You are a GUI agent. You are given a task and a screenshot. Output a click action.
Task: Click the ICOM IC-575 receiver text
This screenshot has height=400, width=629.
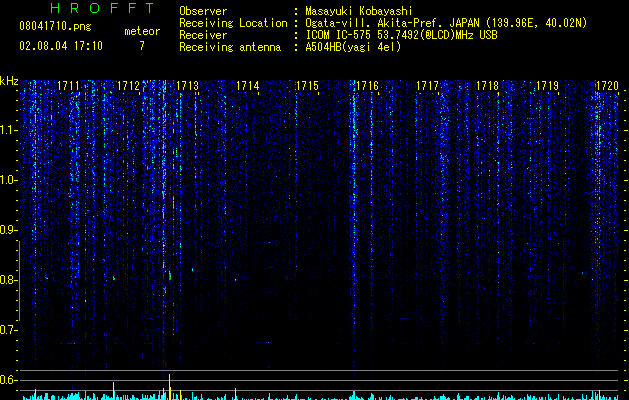pyautogui.click(x=401, y=35)
